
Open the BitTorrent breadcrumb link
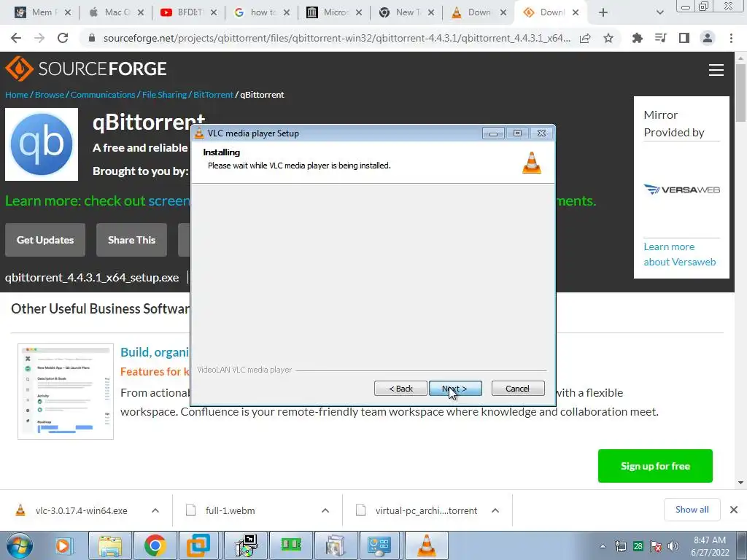214,95
